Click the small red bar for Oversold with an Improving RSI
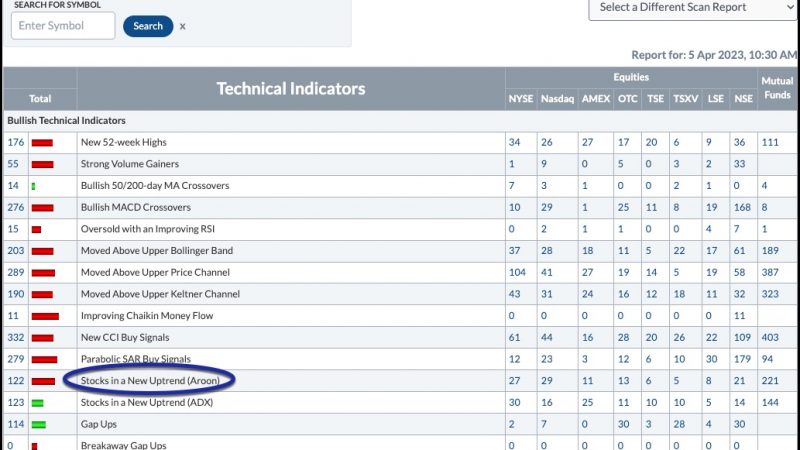 [36, 230]
